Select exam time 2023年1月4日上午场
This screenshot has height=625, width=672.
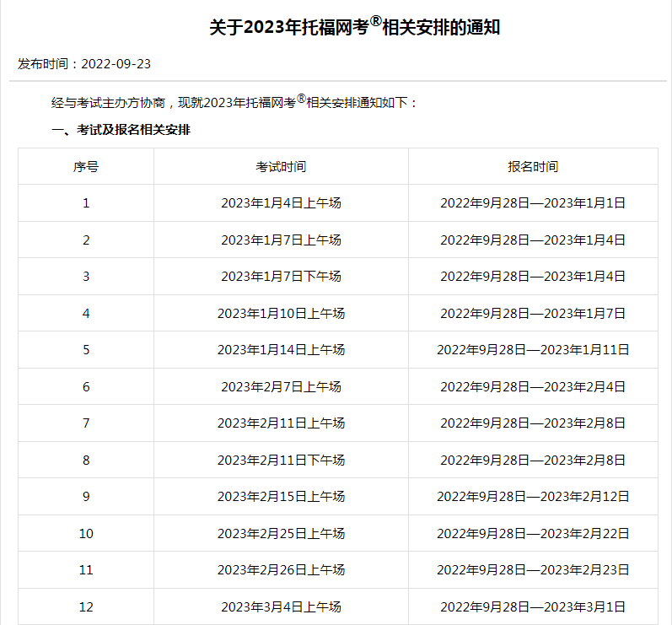tap(281, 202)
